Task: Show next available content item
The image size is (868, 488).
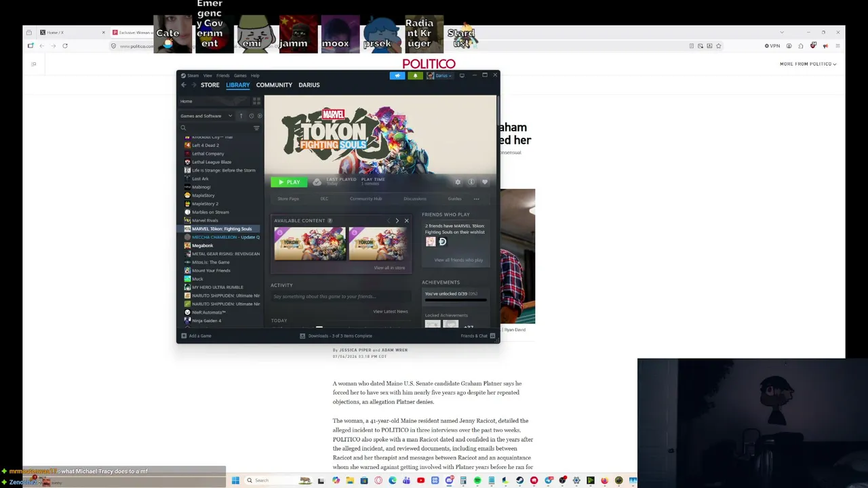Action: [397, 220]
